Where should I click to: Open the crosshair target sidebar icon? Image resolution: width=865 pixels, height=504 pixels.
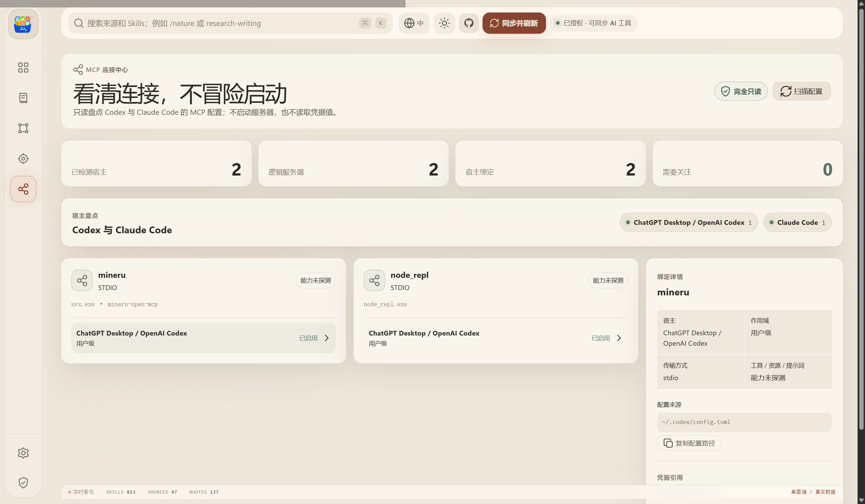click(x=23, y=159)
